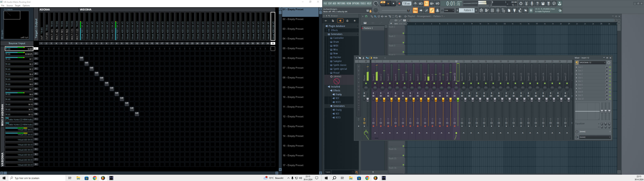Screen dimensions: 644x181
Task: Click the Windows taskbar search box
Action: 37,178
